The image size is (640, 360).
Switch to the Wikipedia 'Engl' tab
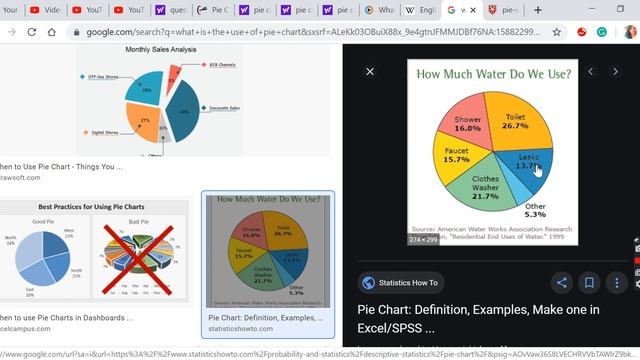pos(420,10)
